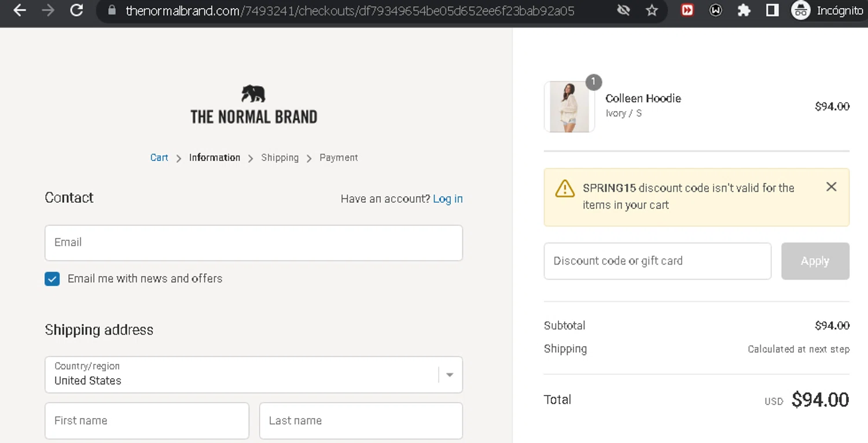Select the Payment breadcrumb step

click(x=339, y=158)
